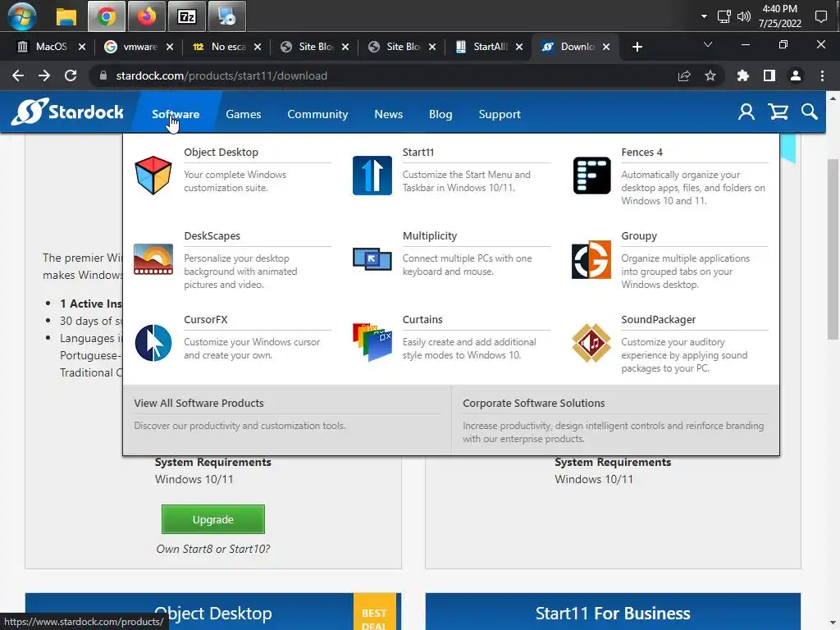The width and height of the screenshot is (840, 630).
Task: Bookmark this page with the star icon
Action: click(x=710, y=75)
